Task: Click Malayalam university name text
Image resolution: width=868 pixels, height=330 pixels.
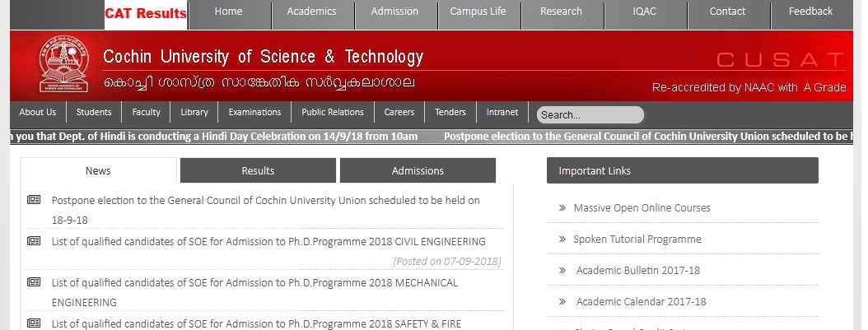Action: (x=259, y=82)
